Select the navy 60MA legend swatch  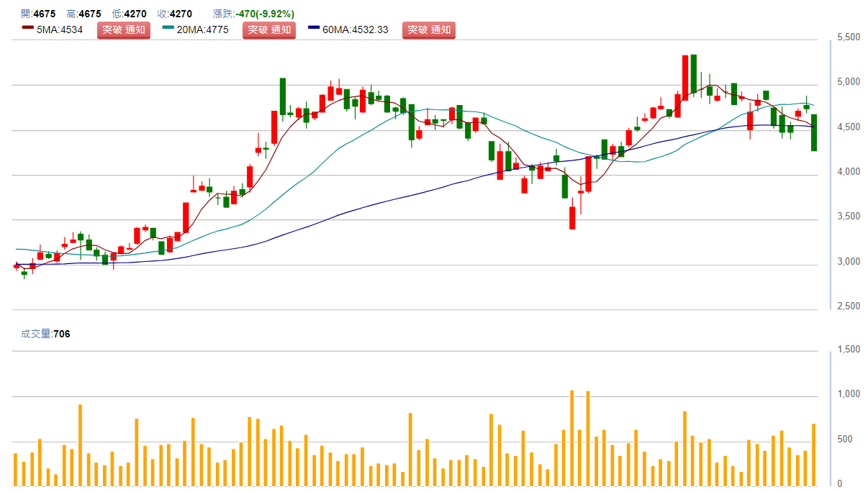(x=314, y=29)
